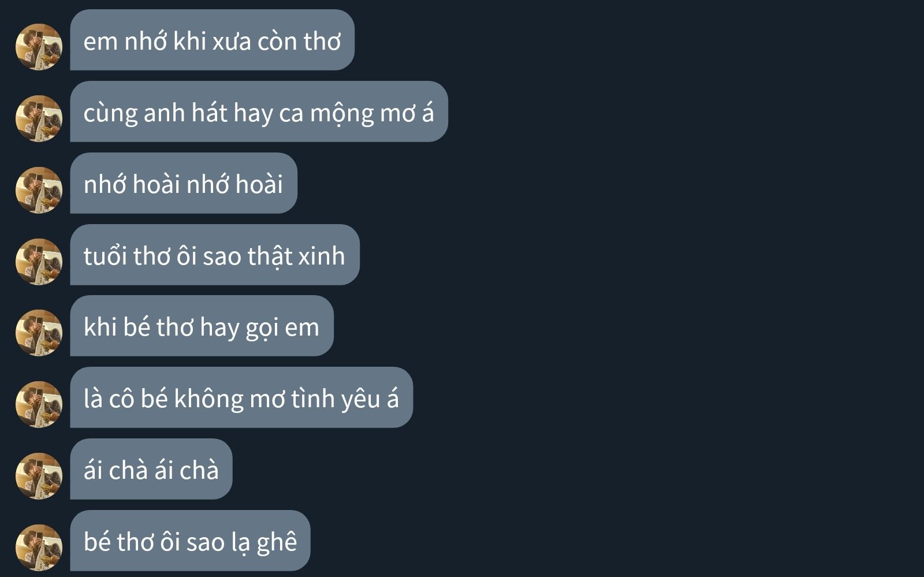Click bubble "là cô bé không mơ tình yêu á"

pyautogui.click(x=241, y=397)
